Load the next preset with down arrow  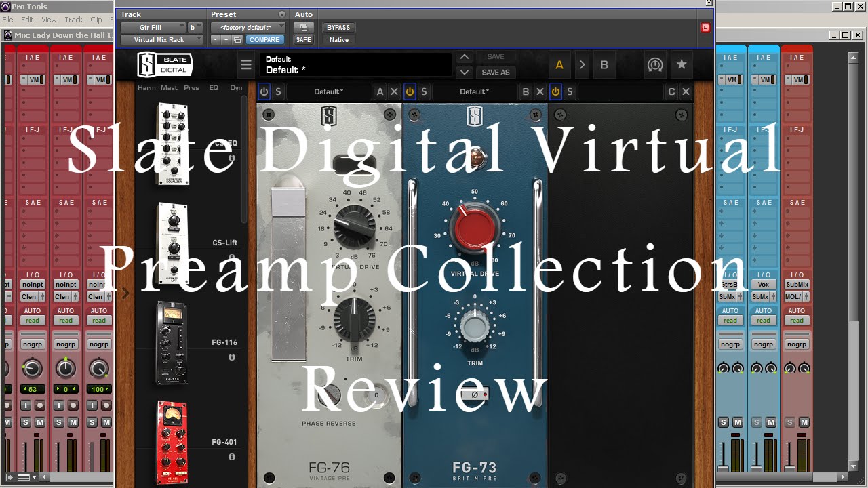pyautogui.click(x=465, y=72)
